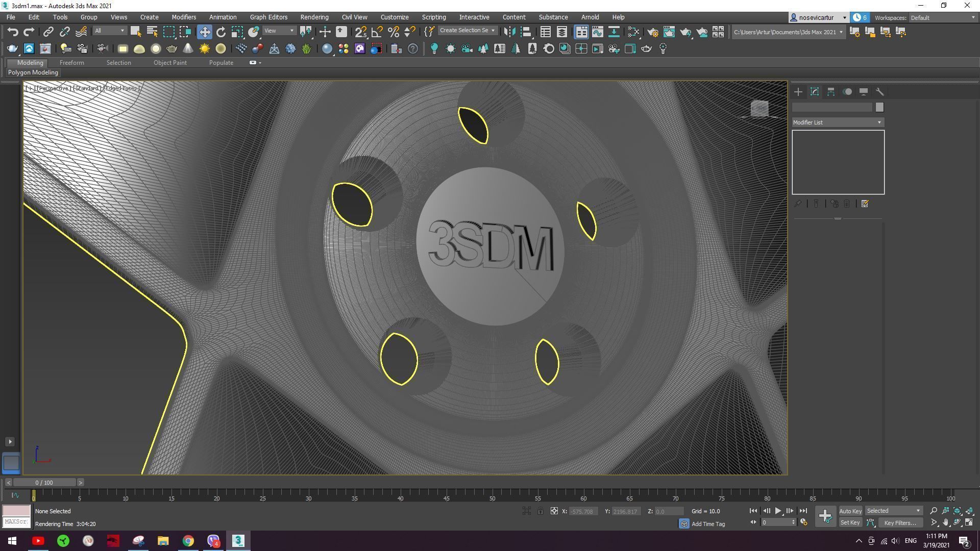Open Render Setup teapot icon
The height and width of the screenshot is (551, 980).
tap(653, 32)
